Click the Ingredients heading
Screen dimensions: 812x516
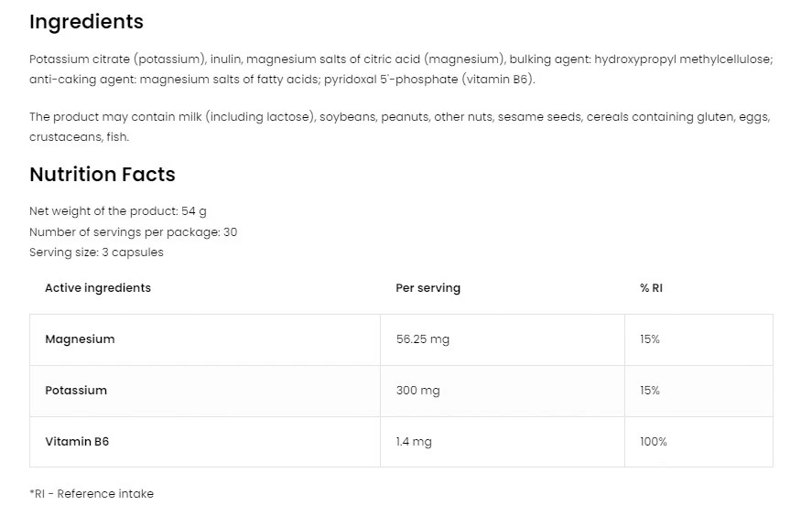coord(86,21)
